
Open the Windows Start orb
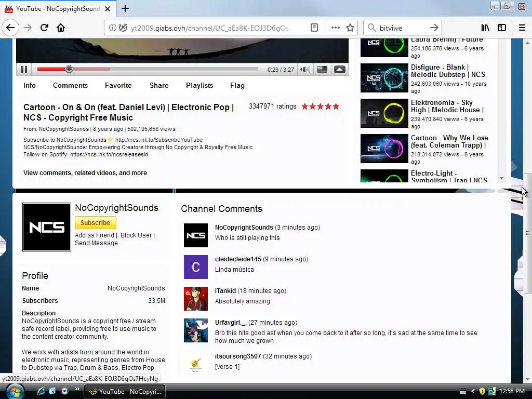click(15, 391)
